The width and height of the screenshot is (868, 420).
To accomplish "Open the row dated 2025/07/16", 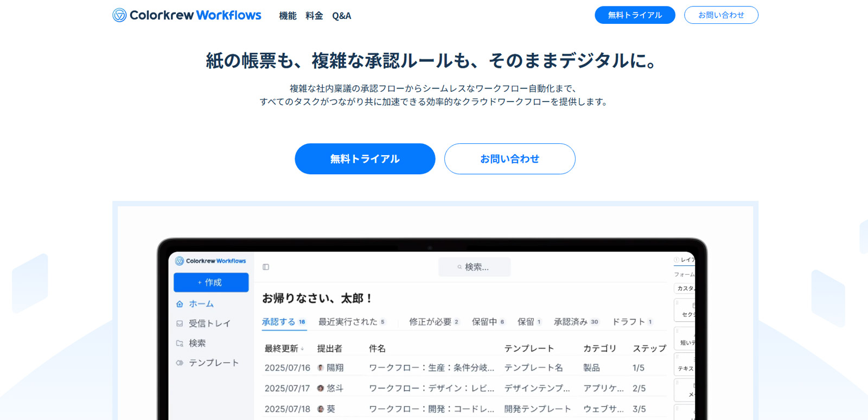I will pyautogui.click(x=465, y=368).
